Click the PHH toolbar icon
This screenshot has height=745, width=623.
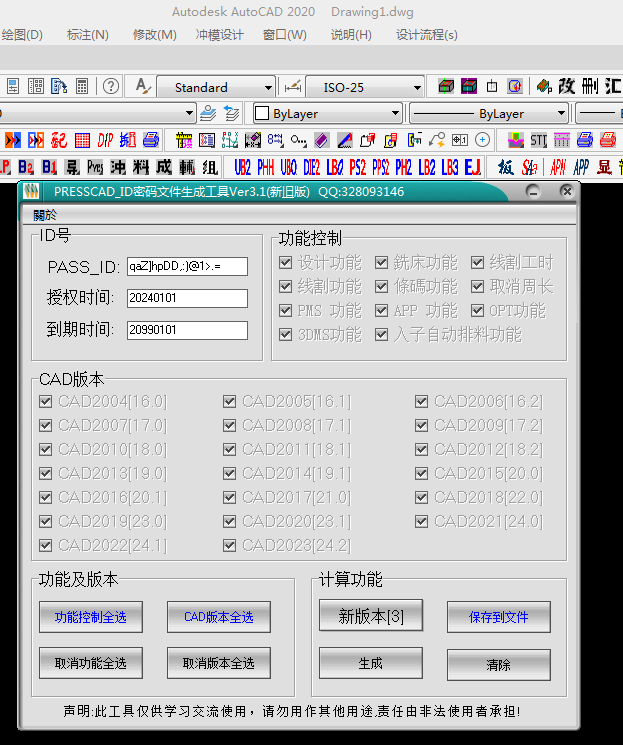pos(266,167)
